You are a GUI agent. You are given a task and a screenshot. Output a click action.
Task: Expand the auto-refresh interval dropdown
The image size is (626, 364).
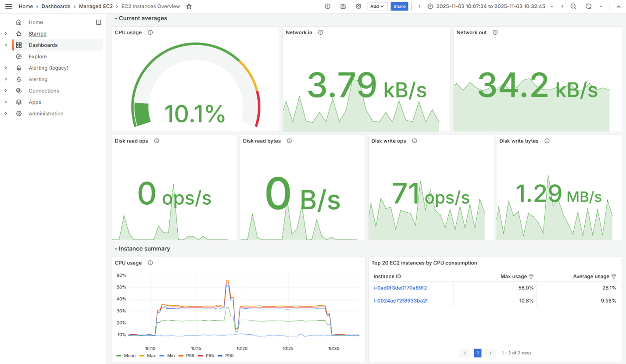[601, 7]
